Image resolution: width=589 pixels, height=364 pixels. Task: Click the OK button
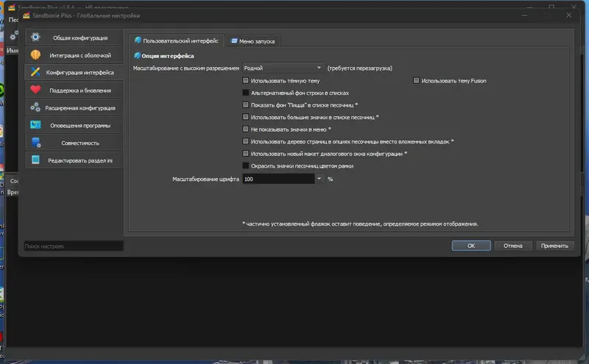471,246
